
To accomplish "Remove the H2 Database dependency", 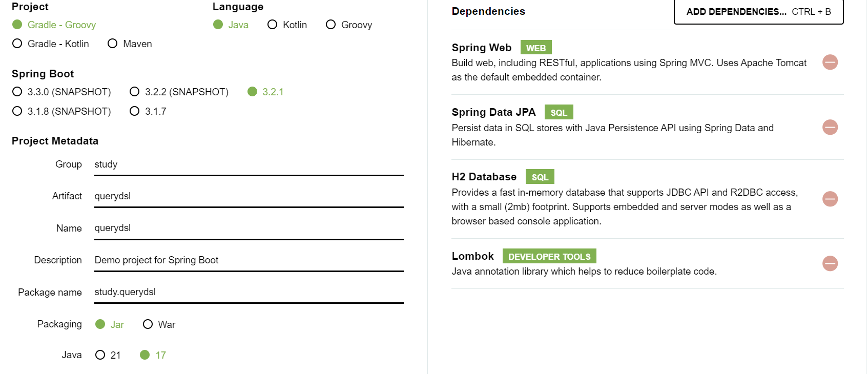I will pos(830,199).
